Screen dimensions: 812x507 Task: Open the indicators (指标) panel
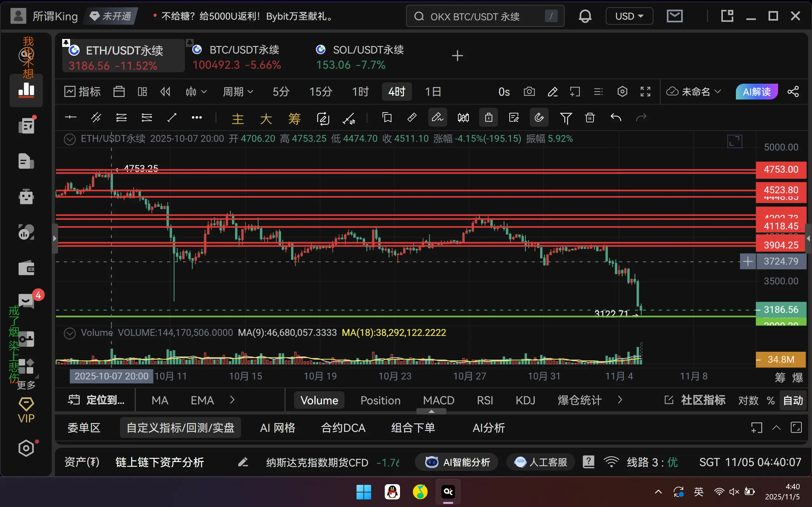click(x=82, y=92)
